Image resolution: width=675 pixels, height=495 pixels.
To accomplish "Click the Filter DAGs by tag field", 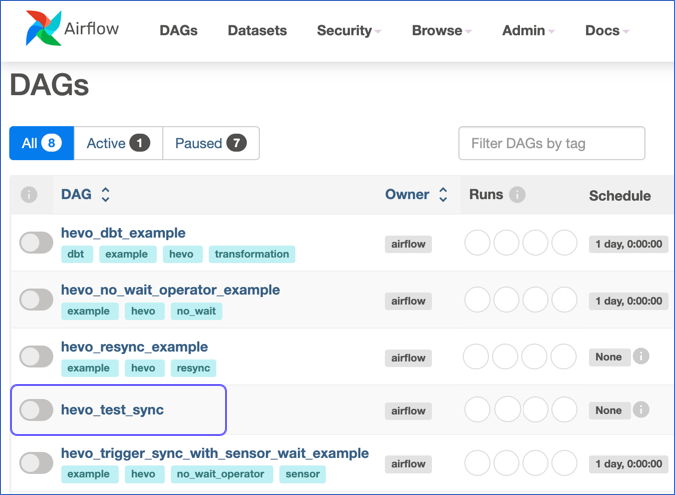I will tap(551, 143).
